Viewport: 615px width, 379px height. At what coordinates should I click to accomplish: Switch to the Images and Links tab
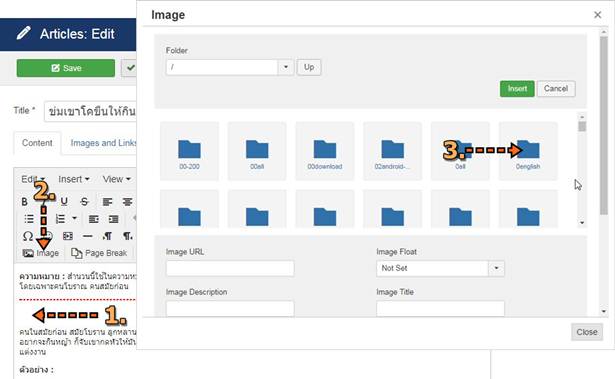coord(104,143)
